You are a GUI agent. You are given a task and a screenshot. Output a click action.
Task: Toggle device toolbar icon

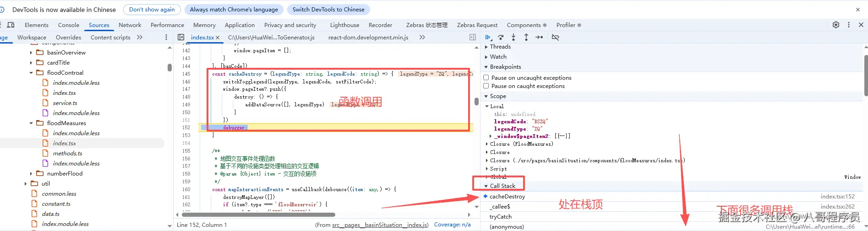click(x=11, y=25)
